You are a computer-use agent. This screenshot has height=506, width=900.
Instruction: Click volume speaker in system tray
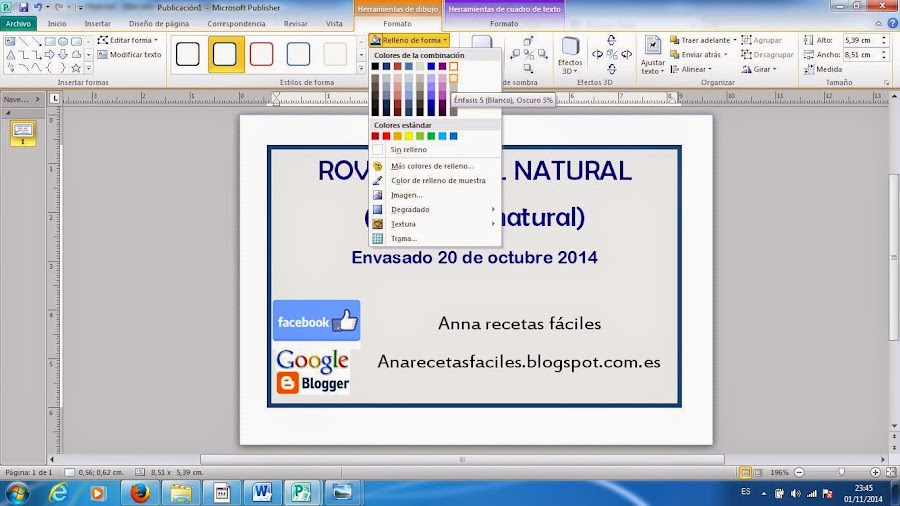(795, 493)
